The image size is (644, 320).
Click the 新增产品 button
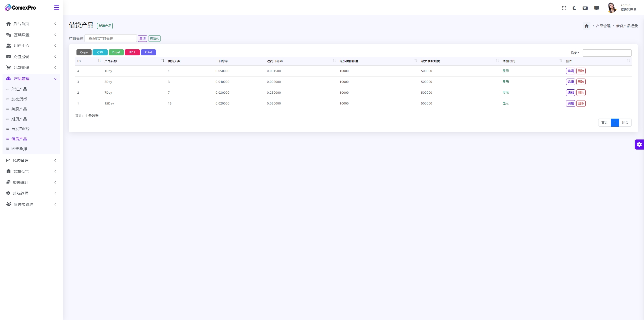click(x=104, y=25)
